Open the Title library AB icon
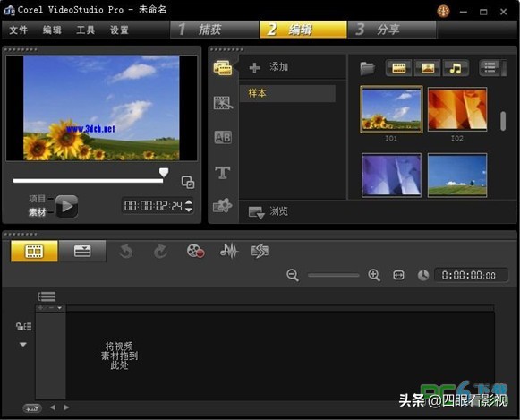The width and height of the screenshot is (520, 420). pos(223,137)
